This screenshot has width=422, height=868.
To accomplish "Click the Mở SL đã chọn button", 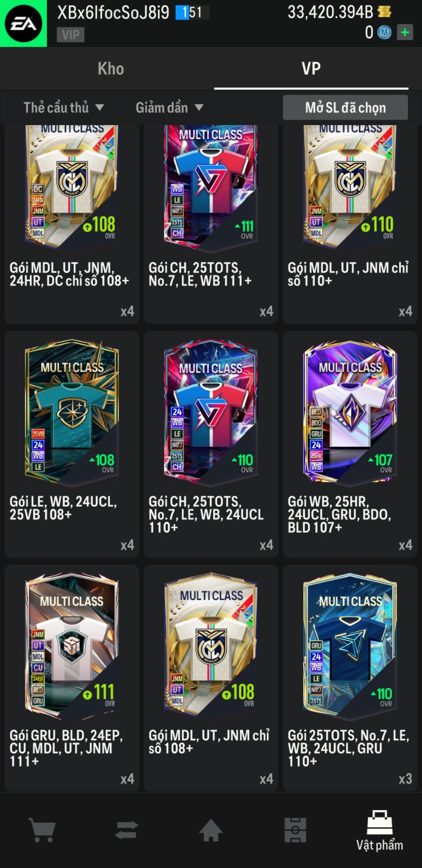I will point(345,108).
